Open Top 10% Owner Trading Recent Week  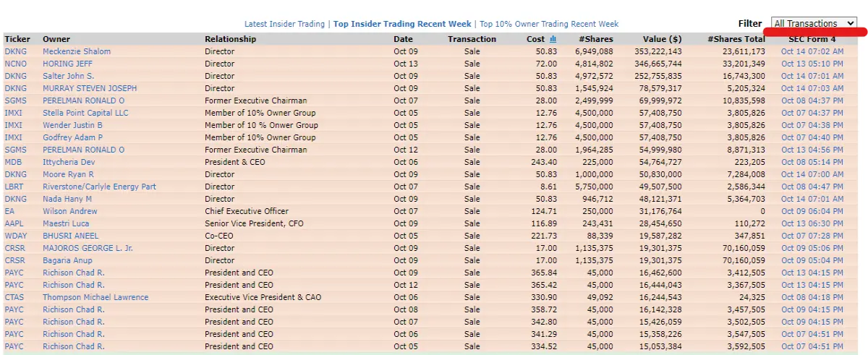coord(549,24)
